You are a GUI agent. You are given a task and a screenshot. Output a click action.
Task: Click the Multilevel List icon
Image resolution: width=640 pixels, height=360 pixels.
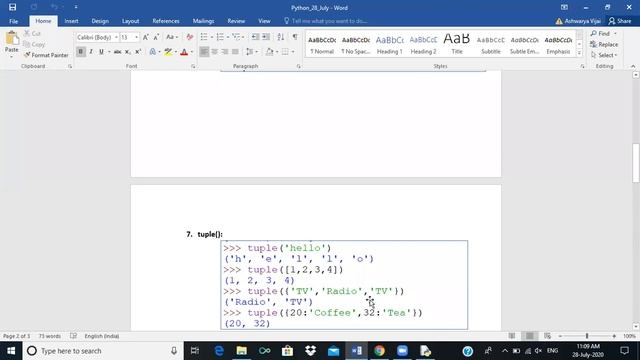coord(236,37)
